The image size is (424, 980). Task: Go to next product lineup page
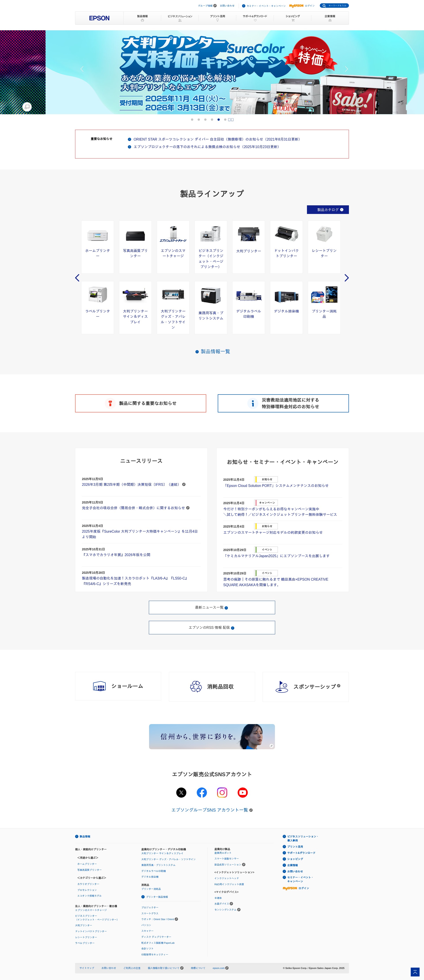pos(346,278)
